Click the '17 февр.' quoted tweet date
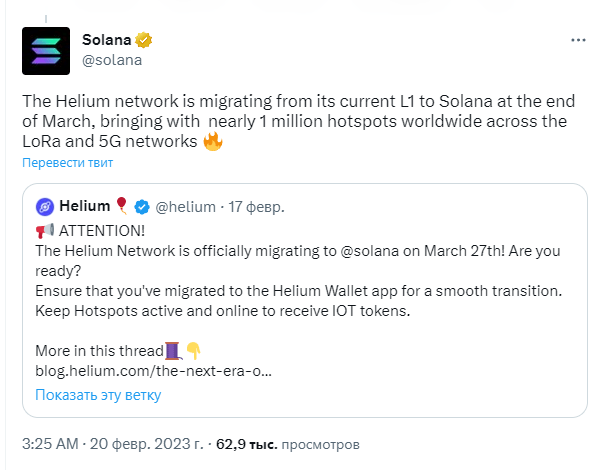Image resolution: width=603 pixels, height=470 pixels. click(x=257, y=207)
